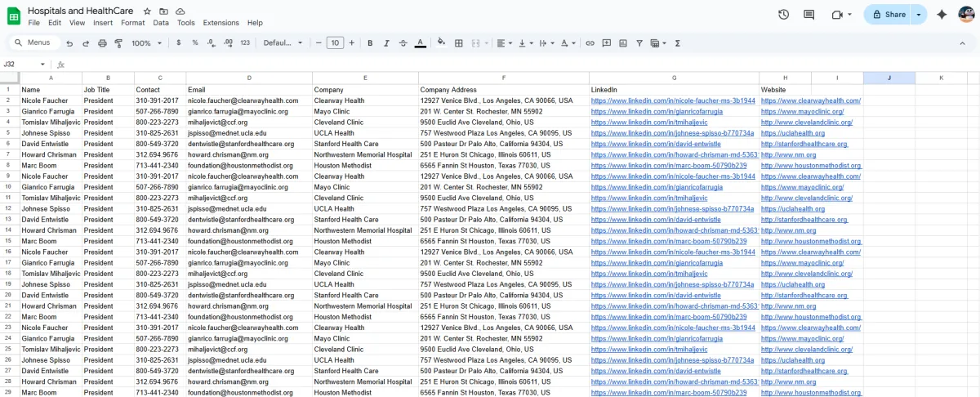
Task: Click the font size field
Action: pos(335,42)
